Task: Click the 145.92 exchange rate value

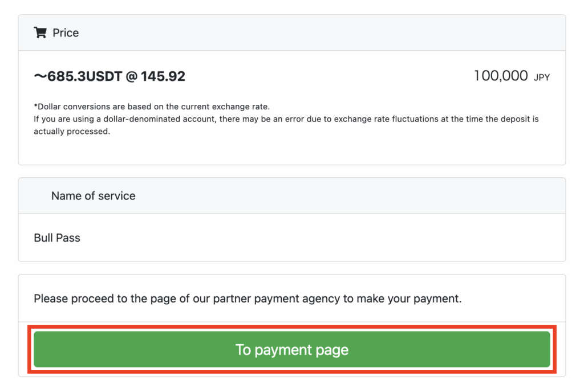Action: coord(163,76)
